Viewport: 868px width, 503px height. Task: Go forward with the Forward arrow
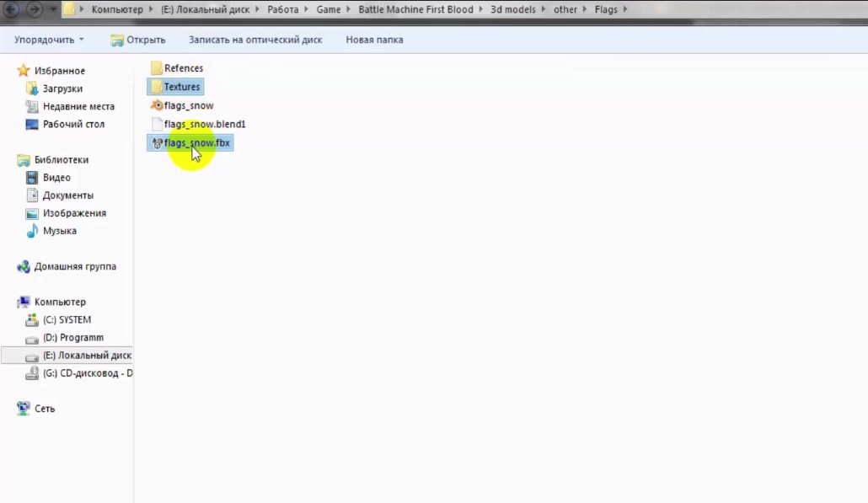tap(35, 9)
